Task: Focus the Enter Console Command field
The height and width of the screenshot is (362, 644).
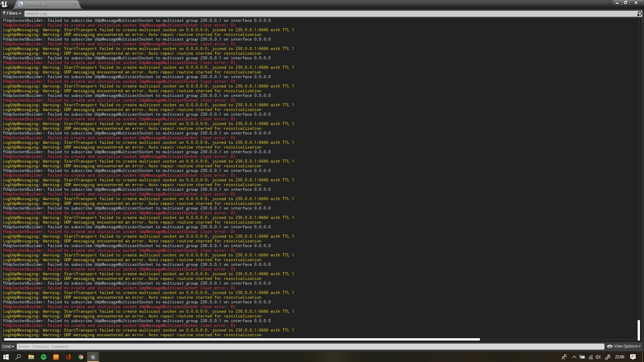Action: (x=310, y=347)
